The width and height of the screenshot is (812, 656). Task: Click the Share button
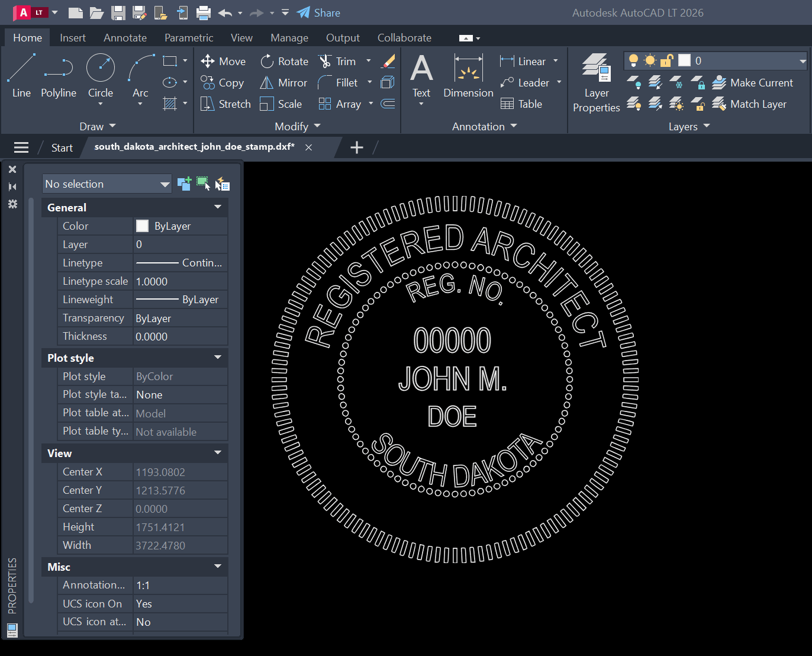pos(318,12)
